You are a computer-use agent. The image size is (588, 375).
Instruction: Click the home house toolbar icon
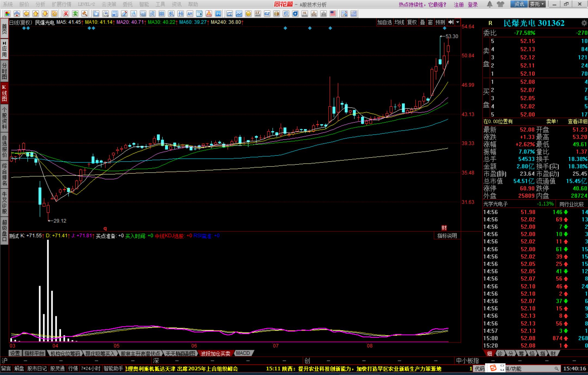17,14
